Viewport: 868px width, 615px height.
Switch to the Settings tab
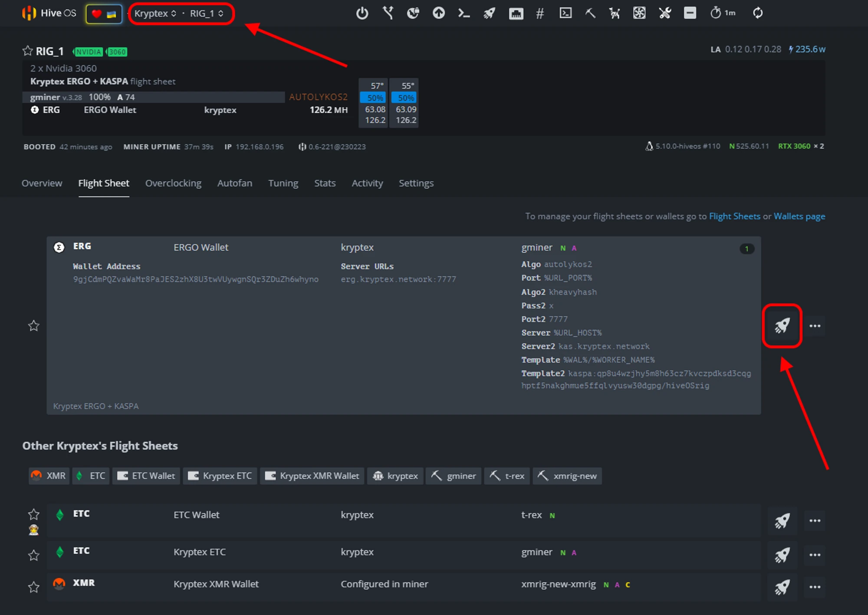click(416, 183)
